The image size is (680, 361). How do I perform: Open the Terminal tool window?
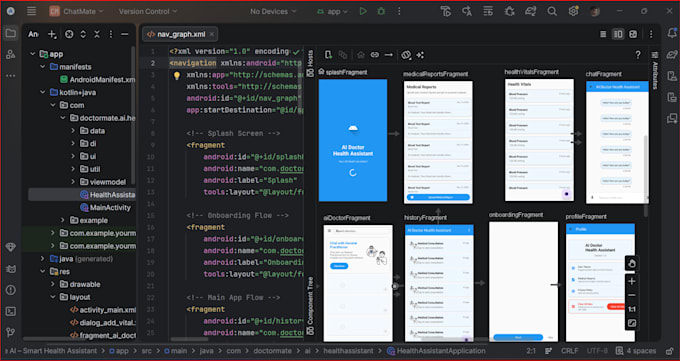click(10, 311)
